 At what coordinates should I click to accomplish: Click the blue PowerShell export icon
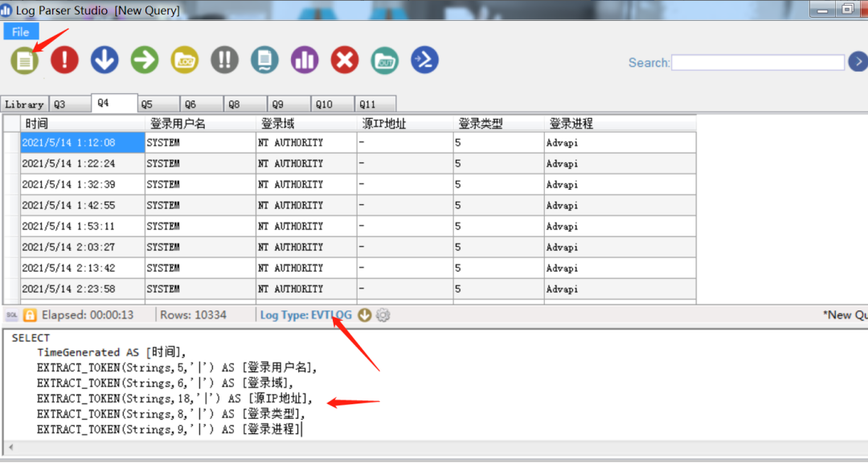tap(424, 60)
